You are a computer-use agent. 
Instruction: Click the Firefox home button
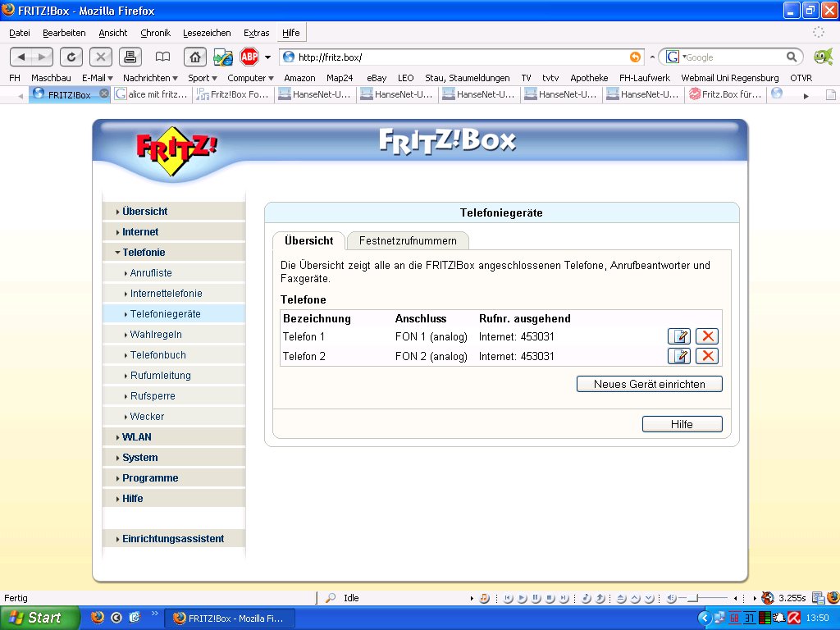click(194, 57)
